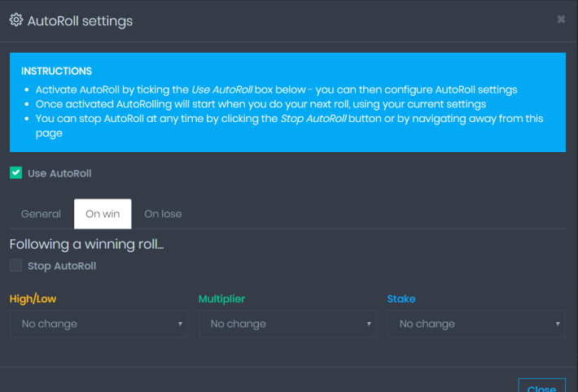The width and height of the screenshot is (578, 392).
Task: Untick the green Use AutoRoll checkbox
Action: 15,172
